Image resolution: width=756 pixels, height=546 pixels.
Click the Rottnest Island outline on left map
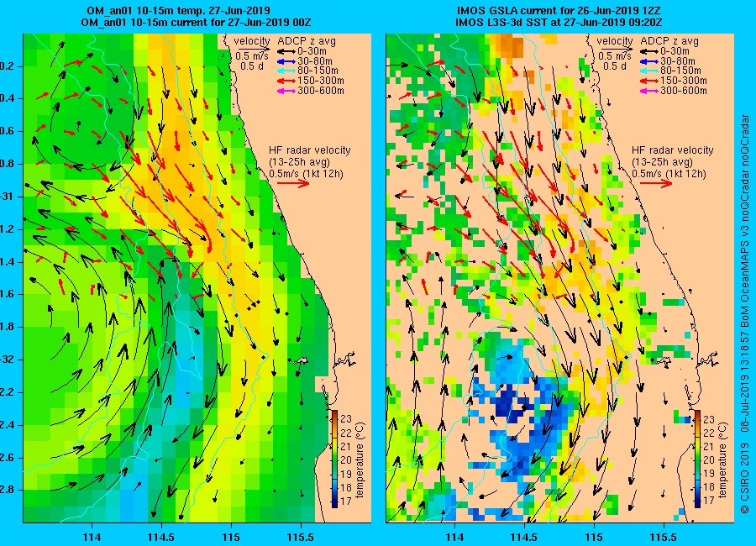click(301, 360)
